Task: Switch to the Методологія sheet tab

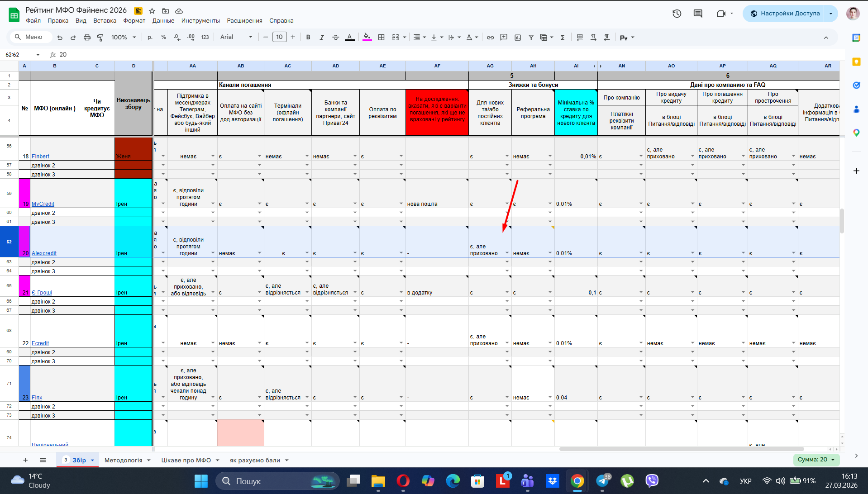Action: point(123,460)
